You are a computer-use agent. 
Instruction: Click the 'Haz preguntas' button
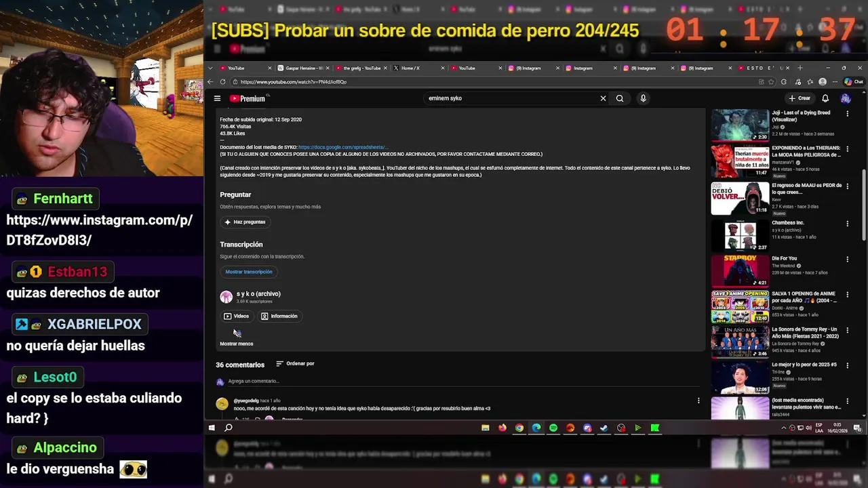245,222
